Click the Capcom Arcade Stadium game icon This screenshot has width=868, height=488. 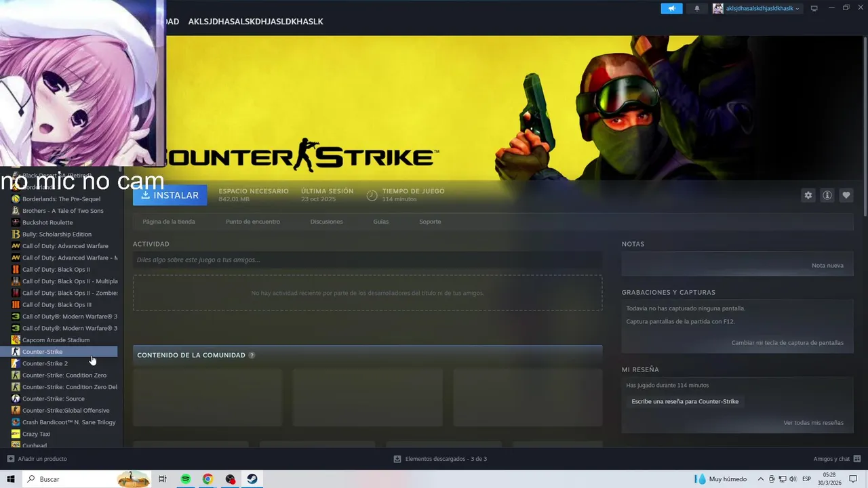pyautogui.click(x=16, y=340)
